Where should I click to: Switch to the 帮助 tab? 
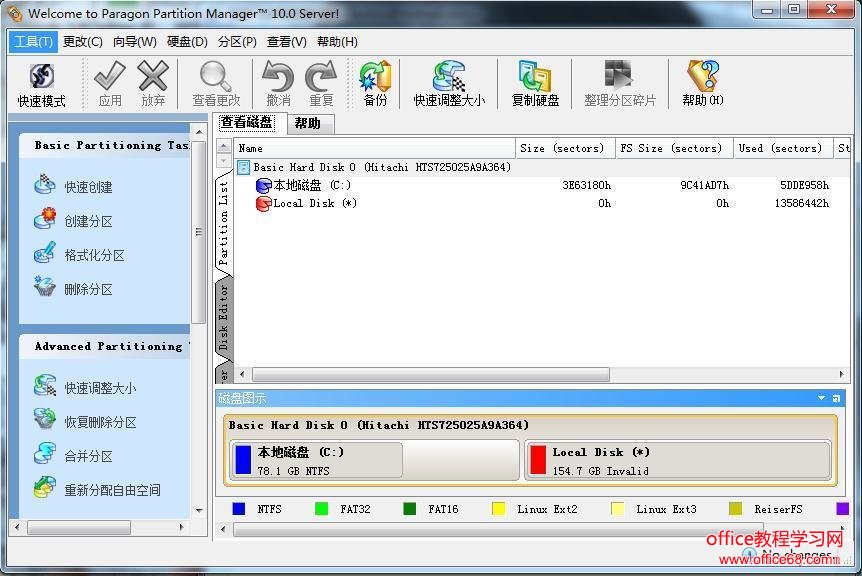coord(308,123)
